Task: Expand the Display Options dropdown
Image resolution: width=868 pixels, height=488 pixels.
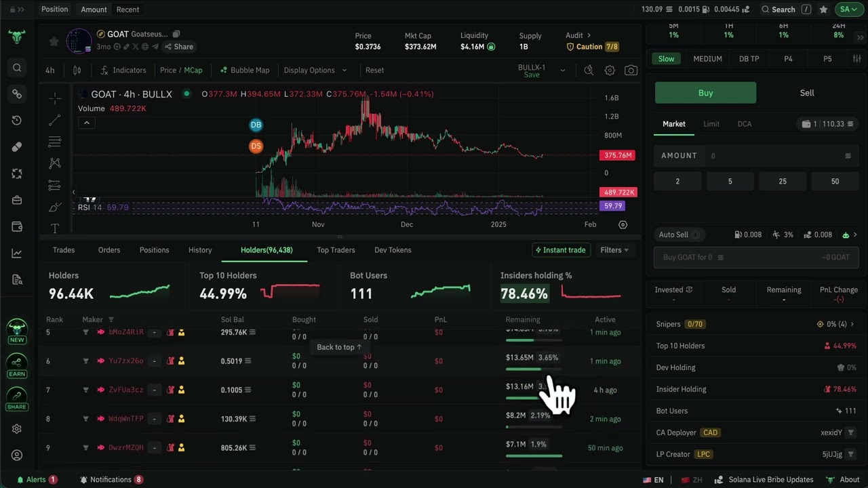Action: 315,70
